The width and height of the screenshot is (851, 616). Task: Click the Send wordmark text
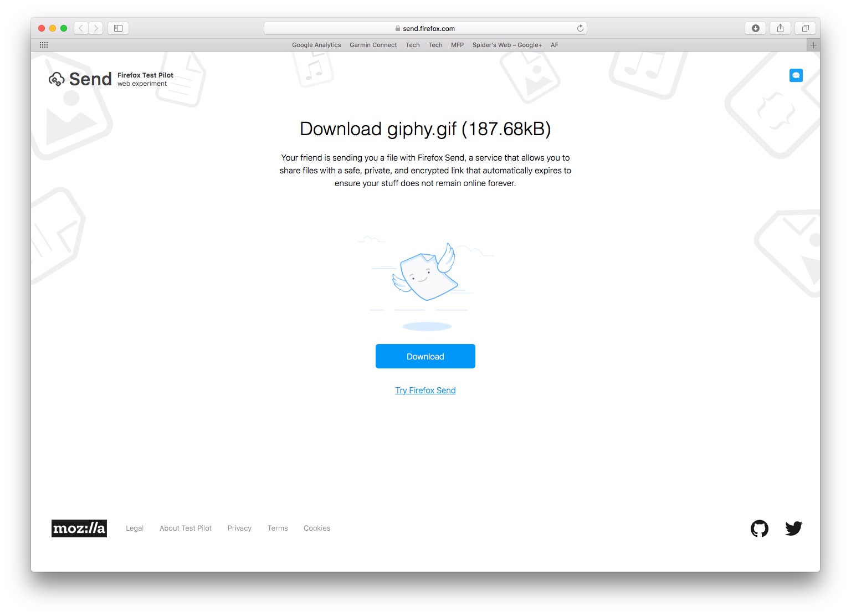point(90,79)
